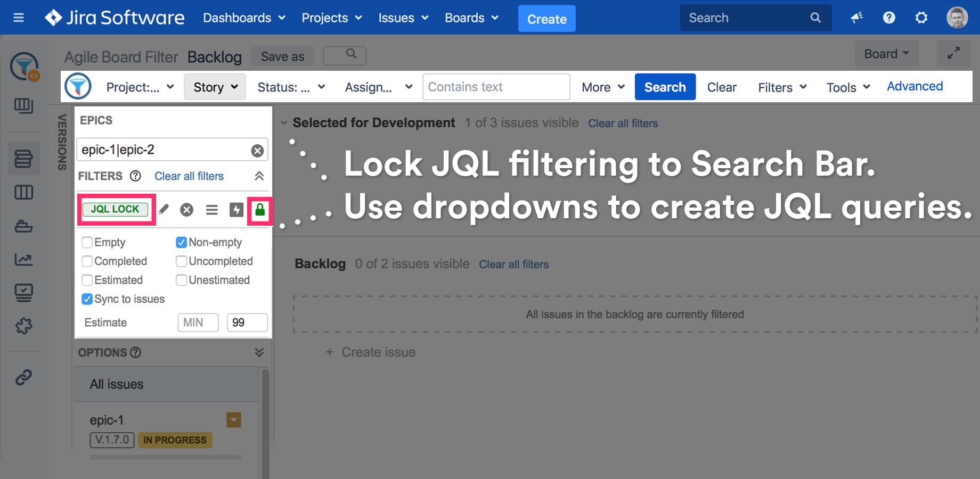Open the Jira settings gear icon
Screen dimensions: 980x479
(921, 18)
